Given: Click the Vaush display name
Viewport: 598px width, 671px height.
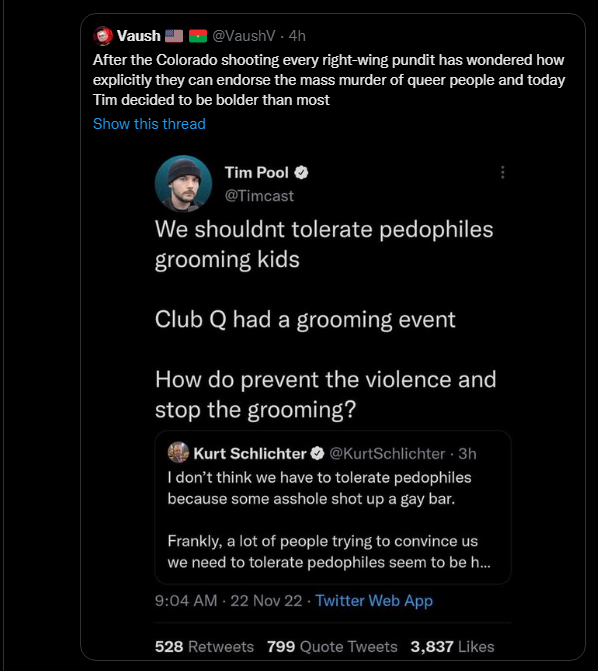Looking at the screenshot, I should (x=139, y=36).
